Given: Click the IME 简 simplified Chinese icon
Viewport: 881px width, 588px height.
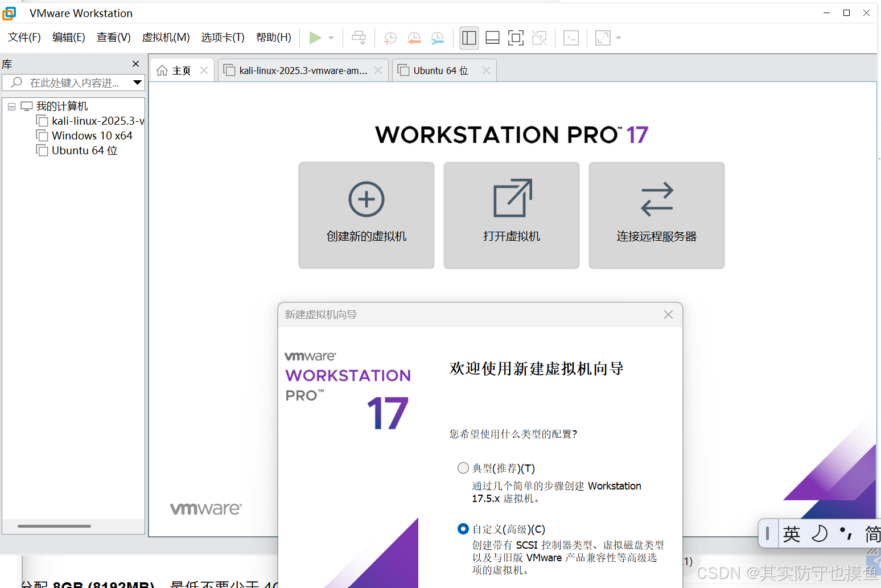Looking at the screenshot, I should click(x=872, y=534).
